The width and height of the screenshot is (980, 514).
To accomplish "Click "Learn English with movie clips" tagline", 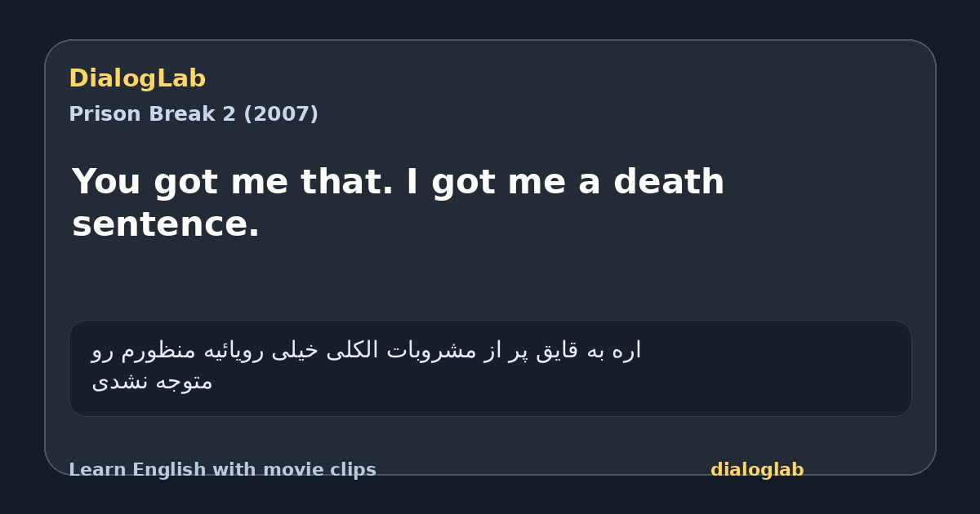I will coord(222,470).
